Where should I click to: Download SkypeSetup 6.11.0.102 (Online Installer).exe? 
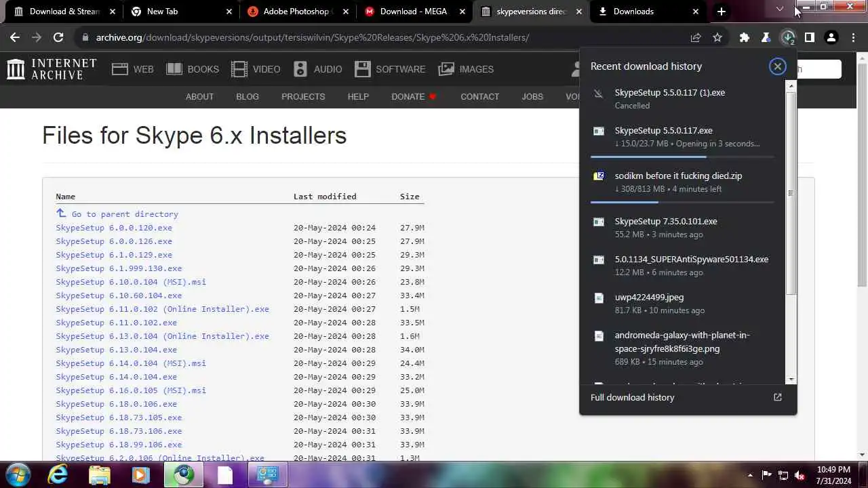pyautogui.click(x=163, y=309)
